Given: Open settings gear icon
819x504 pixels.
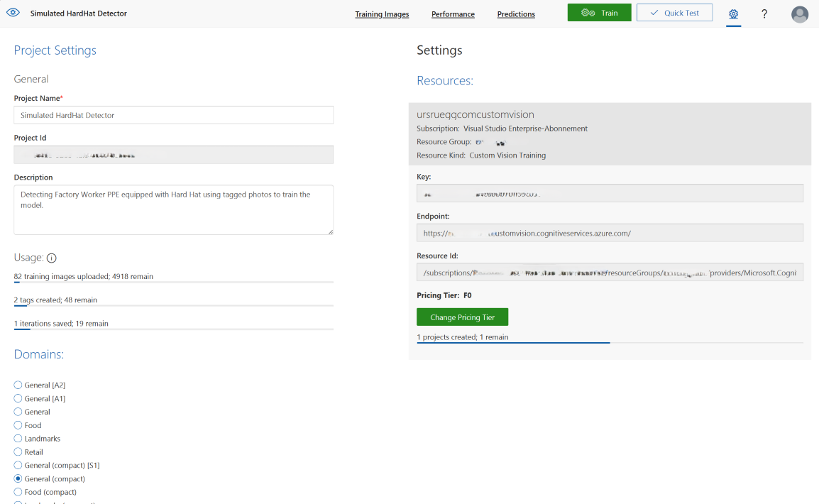Looking at the screenshot, I should point(733,13).
